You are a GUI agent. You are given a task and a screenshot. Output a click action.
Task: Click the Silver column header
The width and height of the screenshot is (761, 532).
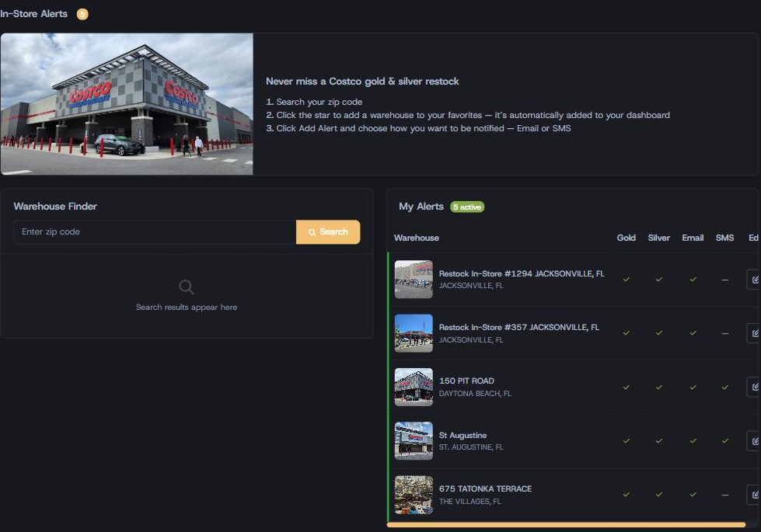click(x=658, y=238)
